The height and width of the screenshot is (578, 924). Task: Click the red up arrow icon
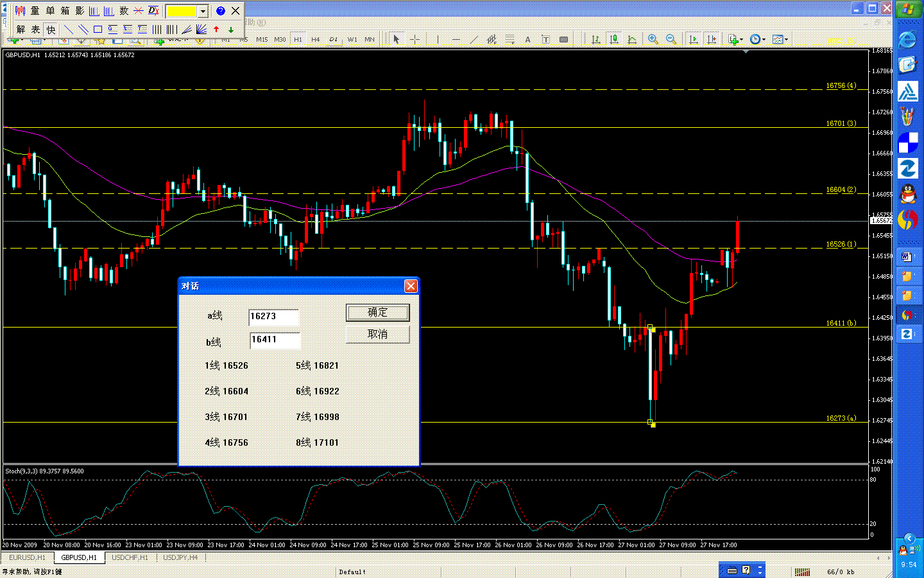coord(216,29)
